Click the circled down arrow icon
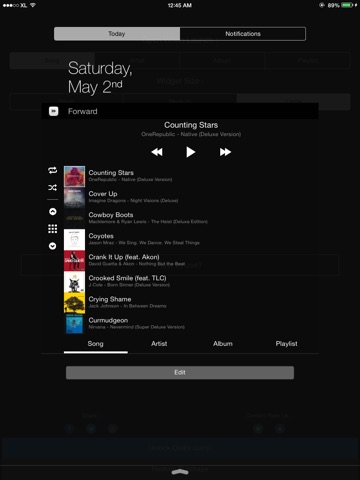This screenshot has height=480, width=360. (53, 246)
